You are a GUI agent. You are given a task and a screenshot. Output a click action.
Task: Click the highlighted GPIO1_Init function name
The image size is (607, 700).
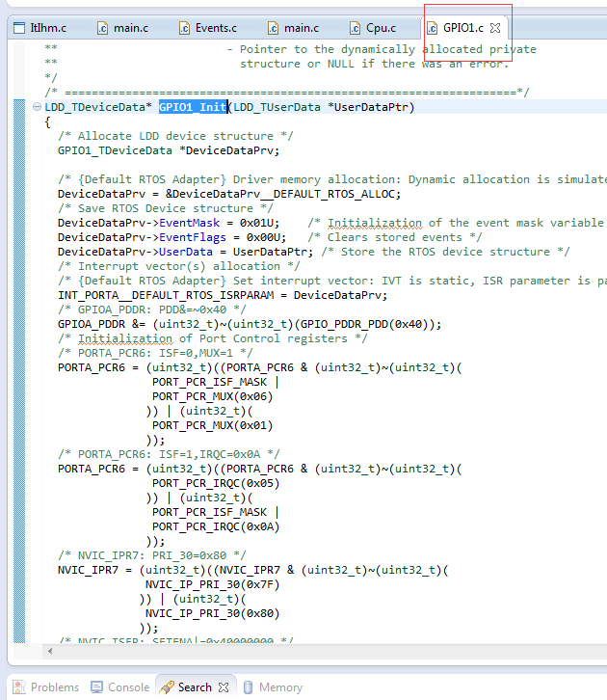(x=193, y=107)
